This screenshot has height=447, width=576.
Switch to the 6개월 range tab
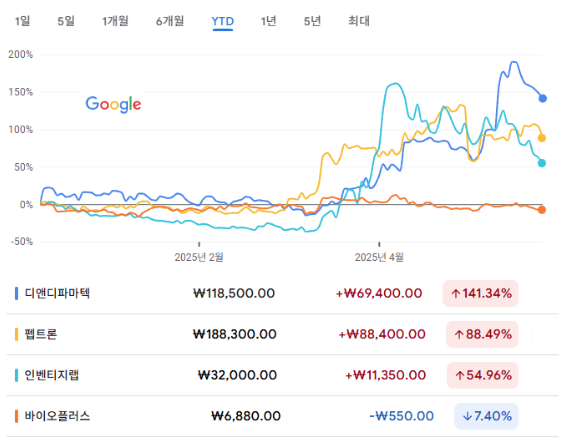tap(170, 21)
